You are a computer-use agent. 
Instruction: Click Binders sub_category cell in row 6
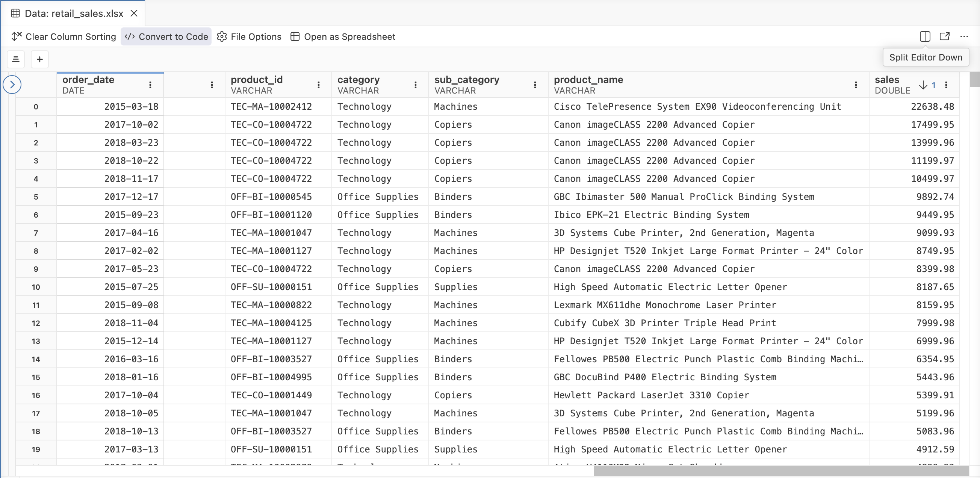point(488,215)
